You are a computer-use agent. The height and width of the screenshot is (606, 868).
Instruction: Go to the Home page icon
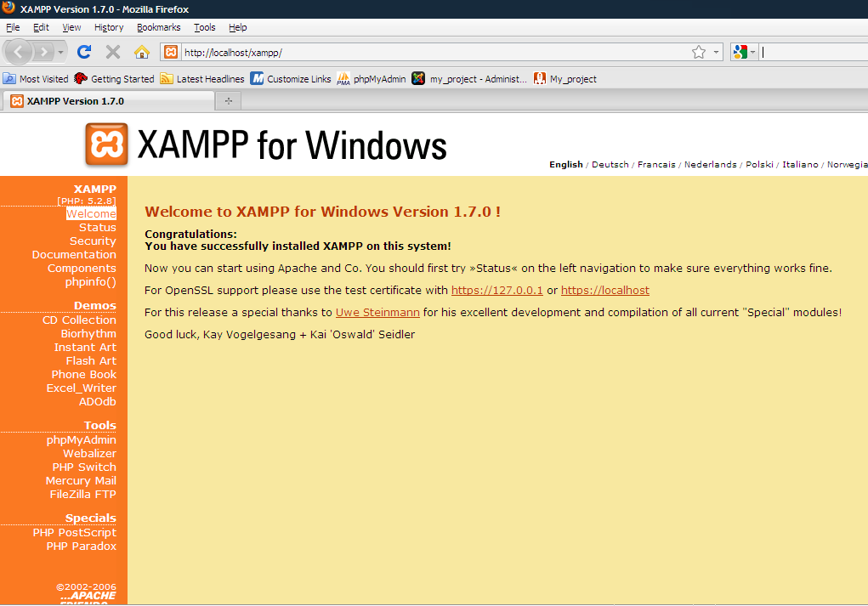pyautogui.click(x=142, y=52)
